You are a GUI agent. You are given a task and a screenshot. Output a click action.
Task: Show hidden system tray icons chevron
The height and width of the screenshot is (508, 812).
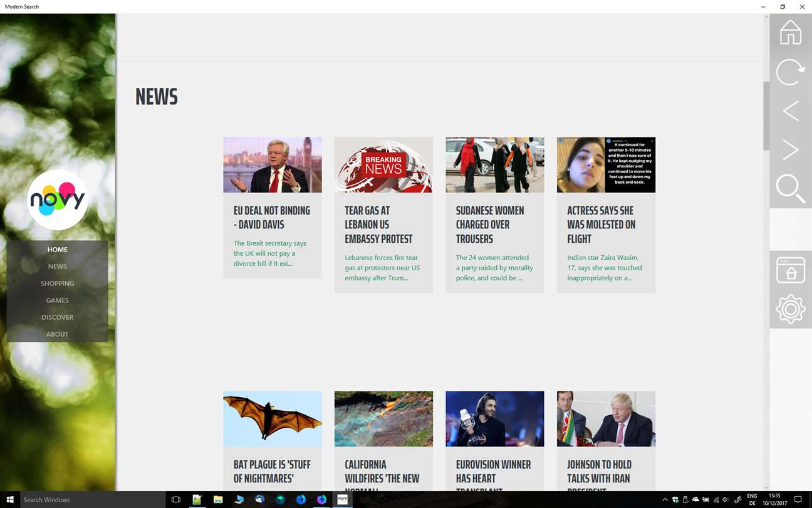[x=665, y=500]
